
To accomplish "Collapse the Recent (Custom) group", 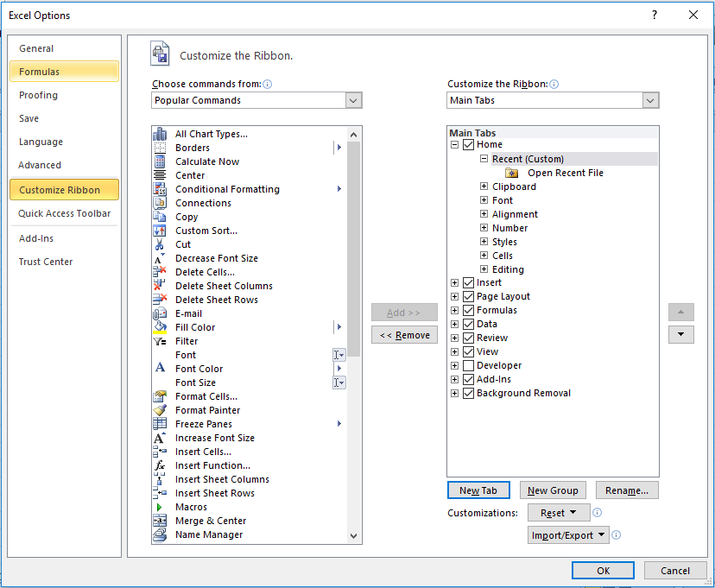I will tap(484, 159).
